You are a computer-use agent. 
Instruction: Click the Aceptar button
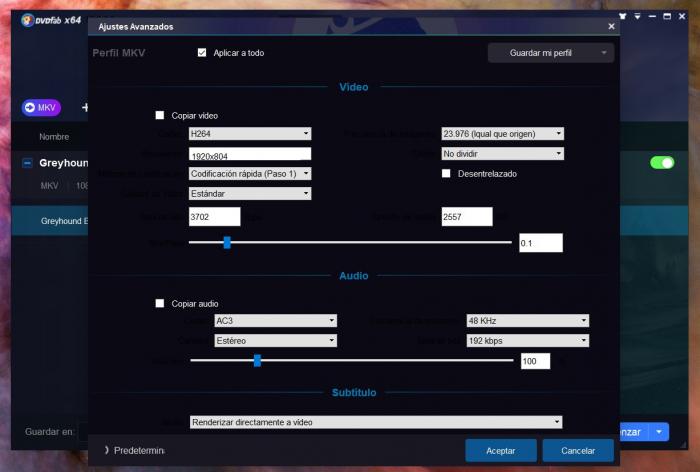pos(500,451)
